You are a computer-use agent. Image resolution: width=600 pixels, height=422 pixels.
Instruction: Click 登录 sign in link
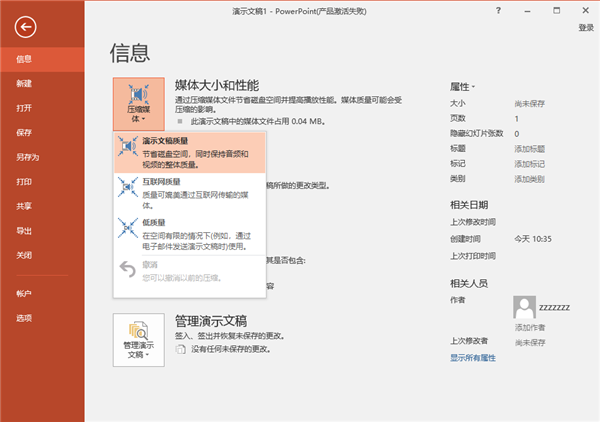(586, 28)
